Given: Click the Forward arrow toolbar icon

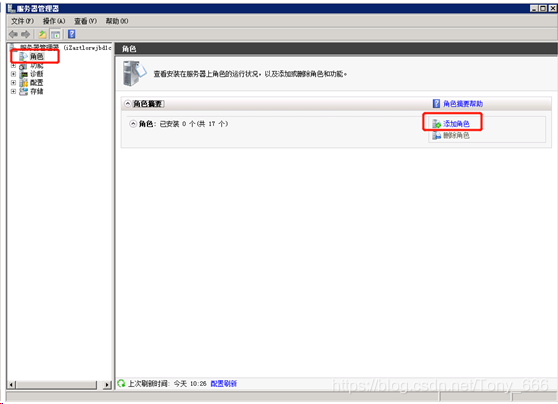Looking at the screenshot, I should [x=25, y=34].
